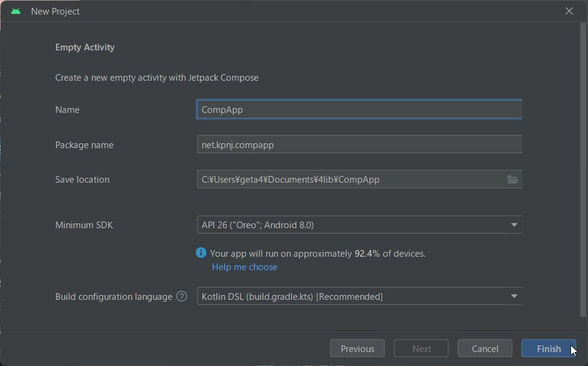
Task: Expand the Minimum SDK dropdown arrow
Action: click(514, 225)
